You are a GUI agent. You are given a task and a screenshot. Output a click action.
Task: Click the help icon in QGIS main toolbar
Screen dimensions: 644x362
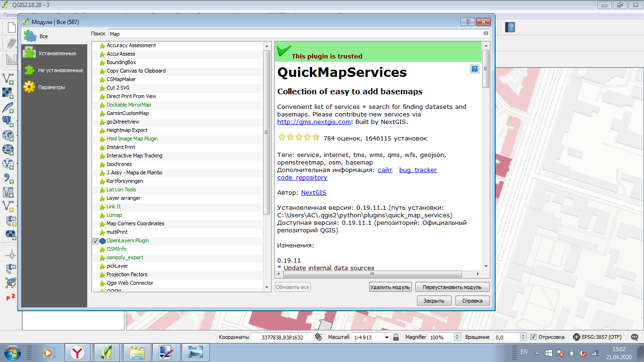pyautogui.click(x=510, y=27)
